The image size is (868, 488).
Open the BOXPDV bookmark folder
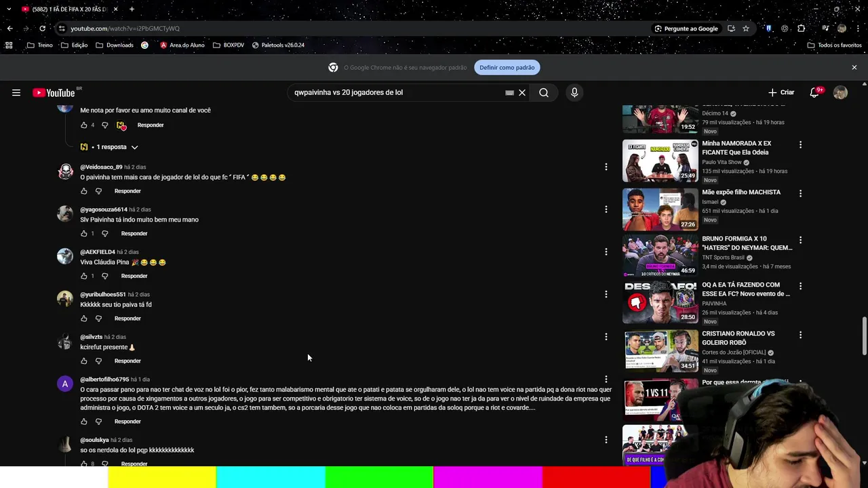coord(229,45)
